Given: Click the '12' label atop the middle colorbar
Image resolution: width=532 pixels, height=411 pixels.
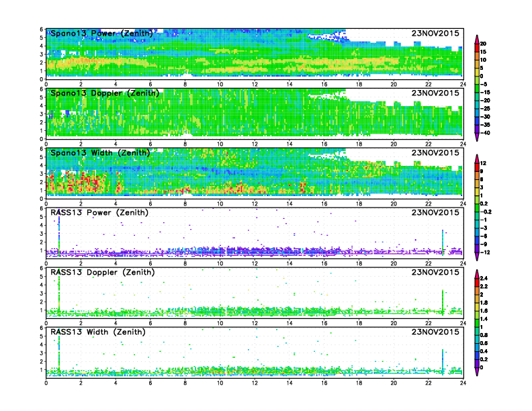Looking at the screenshot, I should [483, 163].
